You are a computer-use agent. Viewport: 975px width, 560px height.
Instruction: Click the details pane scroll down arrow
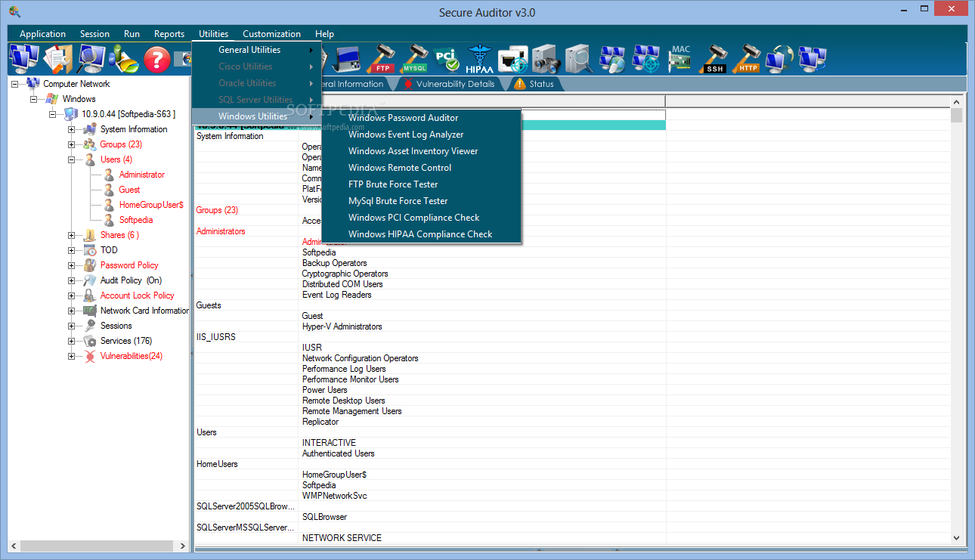click(957, 538)
